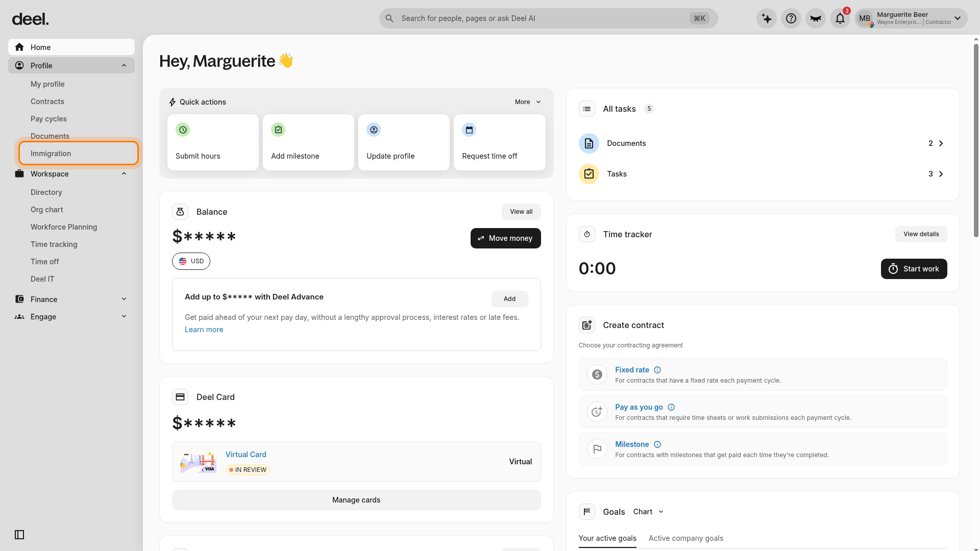Click the yellow Tasks checklist icon
This screenshot has width=980, height=551.
point(589,174)
